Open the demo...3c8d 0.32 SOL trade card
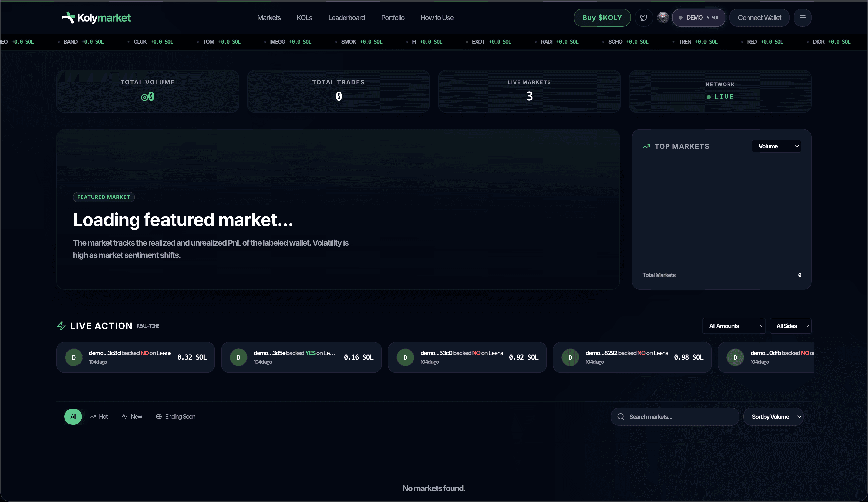 (135, 357)
